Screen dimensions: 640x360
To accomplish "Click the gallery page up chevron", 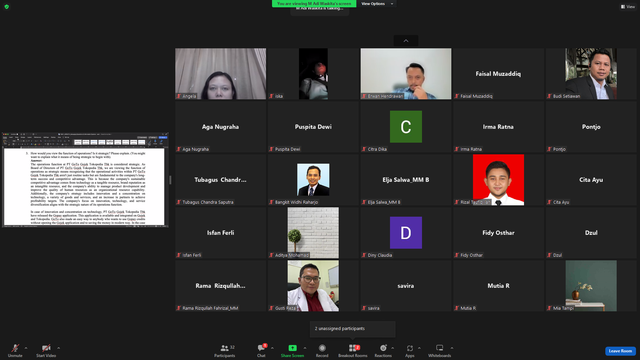I will [x=406, y=41].
